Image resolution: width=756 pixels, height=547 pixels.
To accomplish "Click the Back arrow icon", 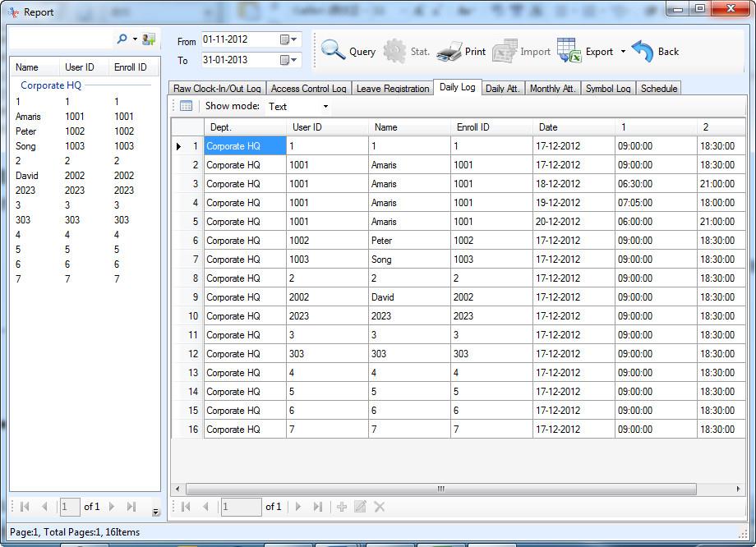I will click(x=643, y=51).
